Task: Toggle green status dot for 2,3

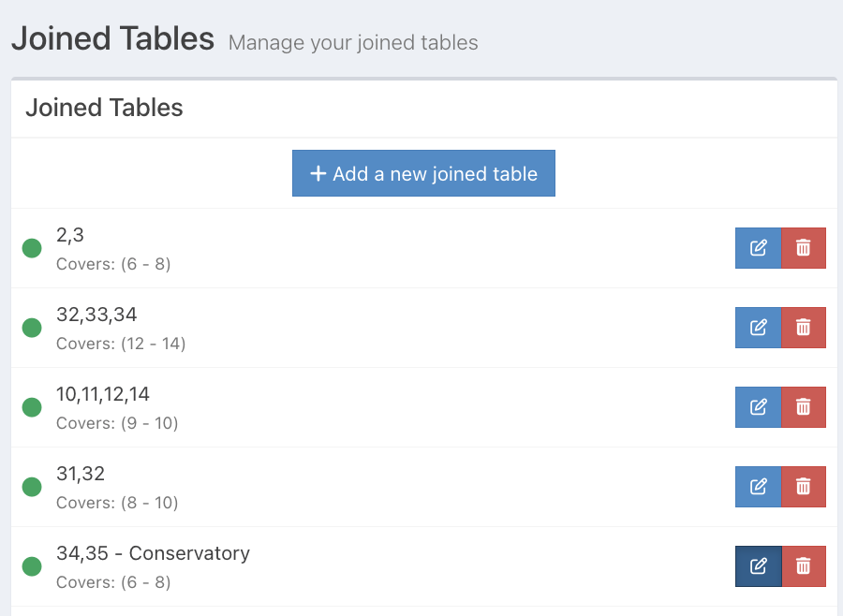Action: [32, 248]
